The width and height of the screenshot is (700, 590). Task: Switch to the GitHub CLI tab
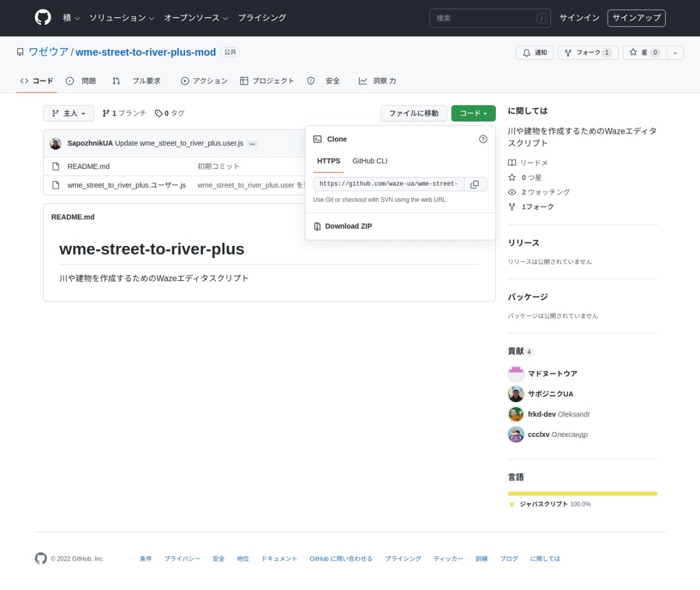(370, 161)
